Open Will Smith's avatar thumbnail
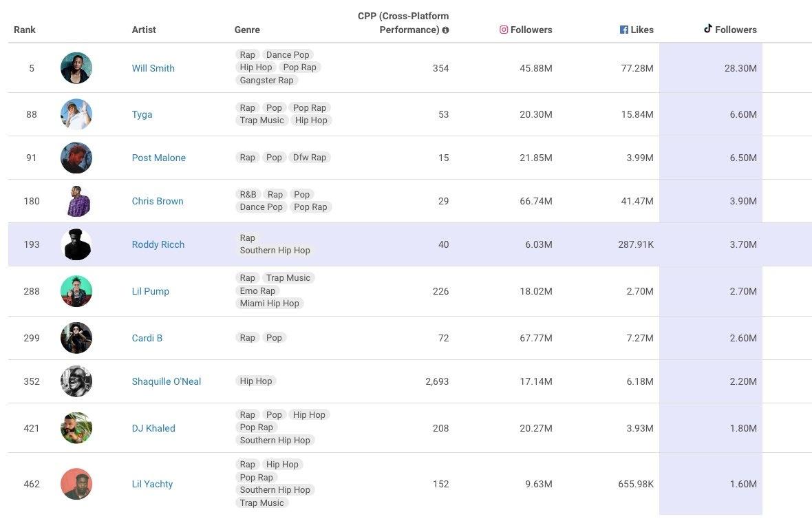The height and width of the screenshot is (519, 812). click(x=76, y=68)
